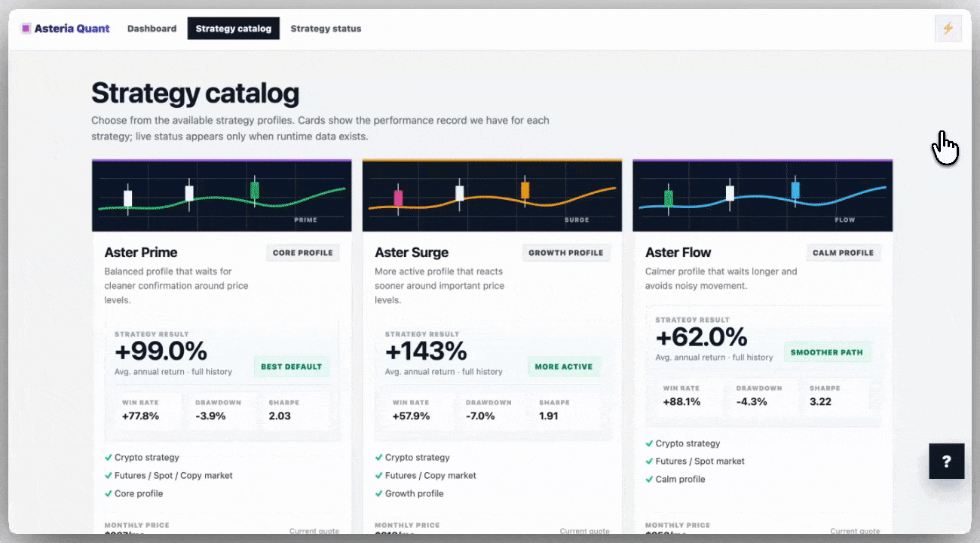980x543 pixels.
Task: Click the BEST DEFAULT tag
Action: 292,367
